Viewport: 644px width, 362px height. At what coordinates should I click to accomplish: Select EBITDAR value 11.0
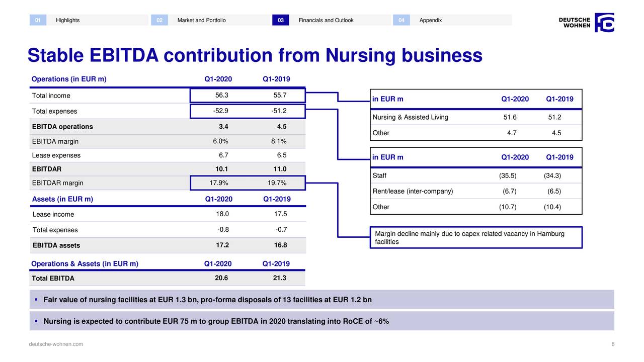[280, 169]
